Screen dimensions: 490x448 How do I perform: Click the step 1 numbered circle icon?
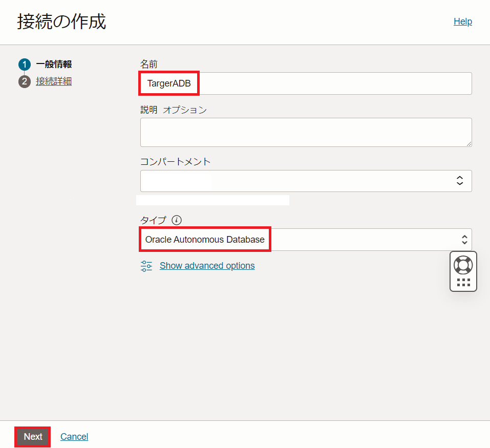click(25, 65)
